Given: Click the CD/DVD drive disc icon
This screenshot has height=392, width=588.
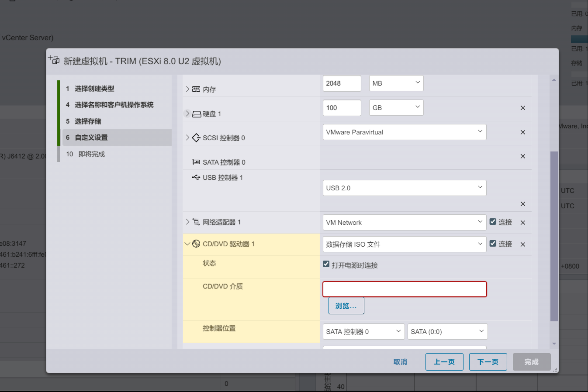Looking at the screenshot, I should coord(196,244).
